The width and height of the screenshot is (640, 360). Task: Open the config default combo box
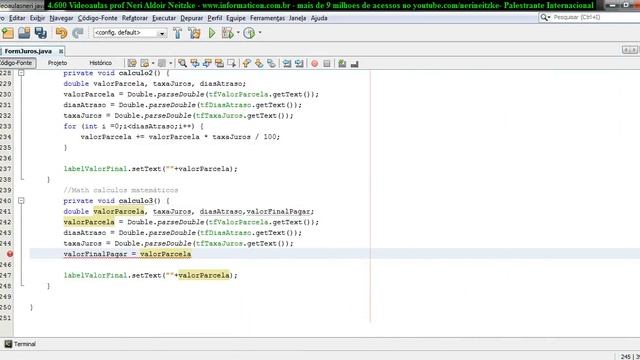[x=130, y=33]
